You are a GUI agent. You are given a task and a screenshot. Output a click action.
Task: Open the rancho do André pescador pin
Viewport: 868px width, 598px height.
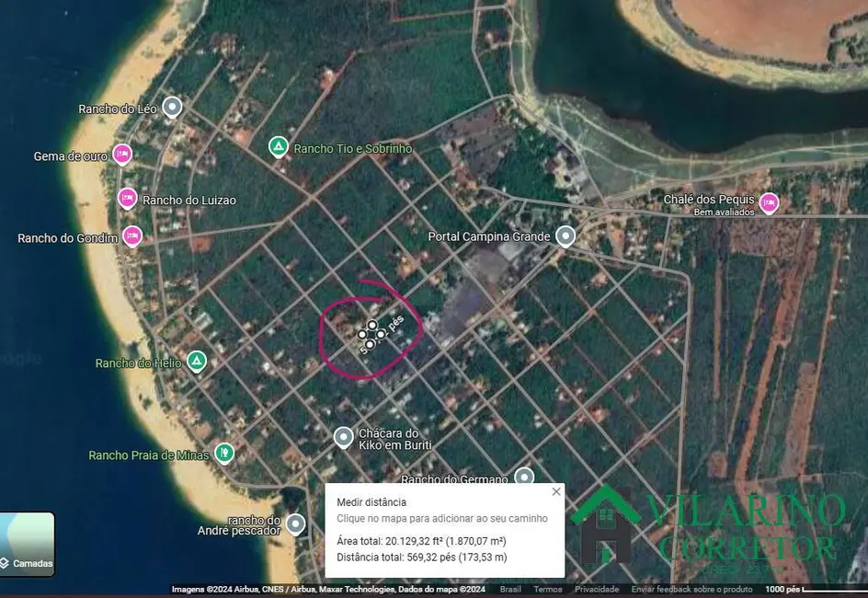coord(295,523)
